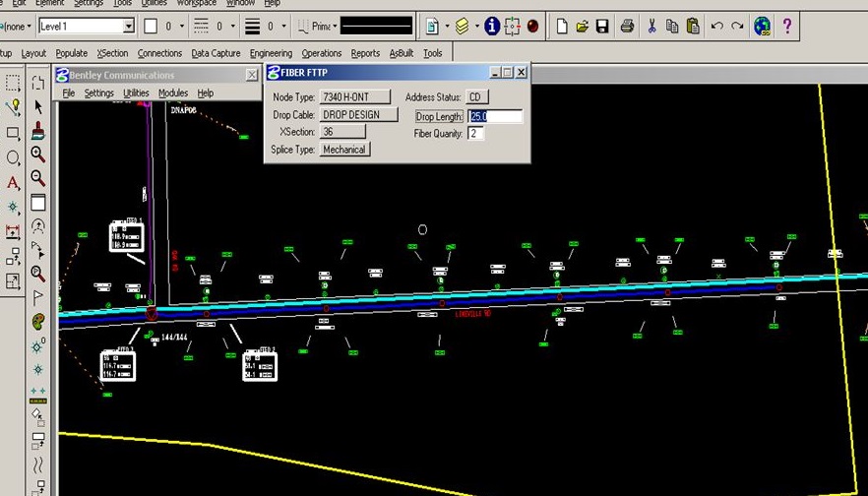Viewport: 868px width, 496px height.
Task: Click the globe web link icon
Action: coord(763,26)
